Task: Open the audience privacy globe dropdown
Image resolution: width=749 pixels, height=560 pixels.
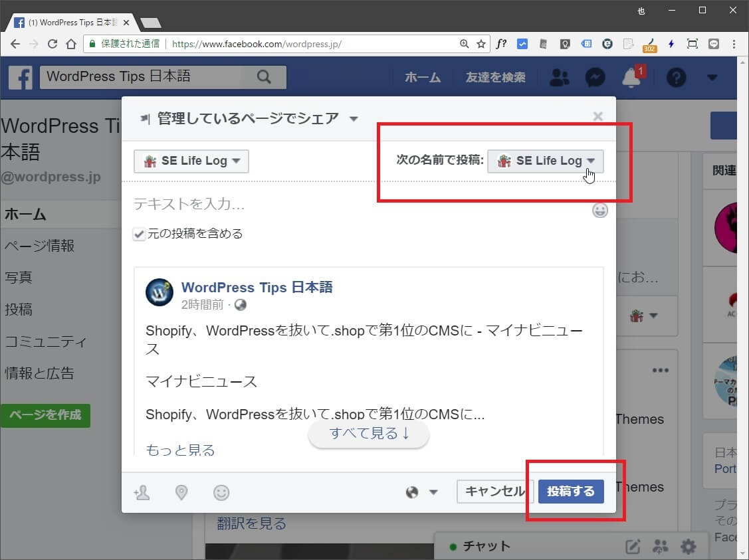Action: [x=421, y=492]
